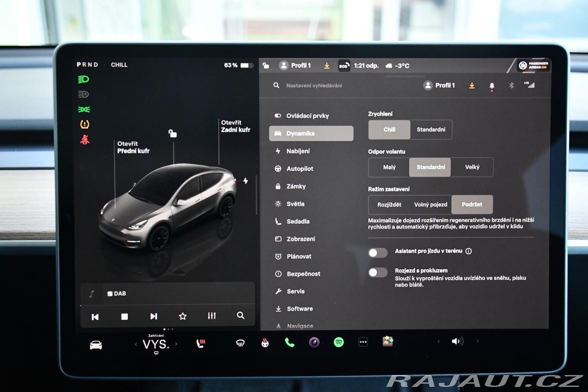Decrease volume with left arrow
The height and width of the screenshot is (392, 588).
(438, 341)
